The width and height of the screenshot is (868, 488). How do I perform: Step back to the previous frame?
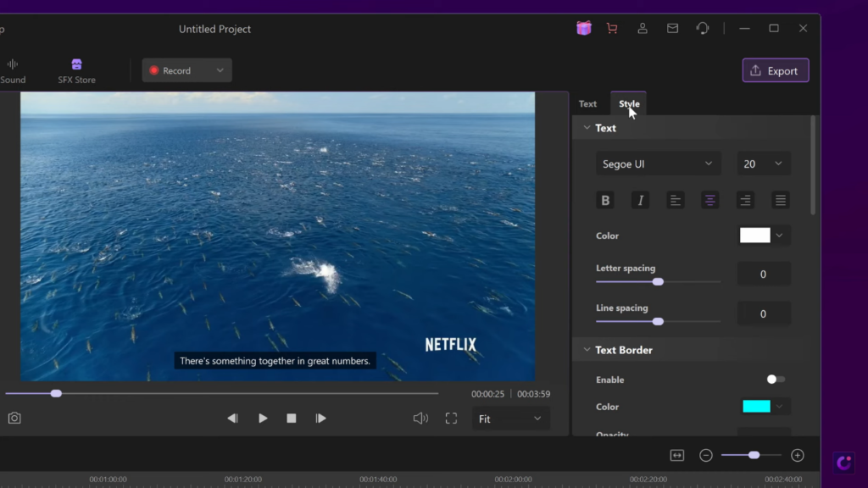(232, 419)
